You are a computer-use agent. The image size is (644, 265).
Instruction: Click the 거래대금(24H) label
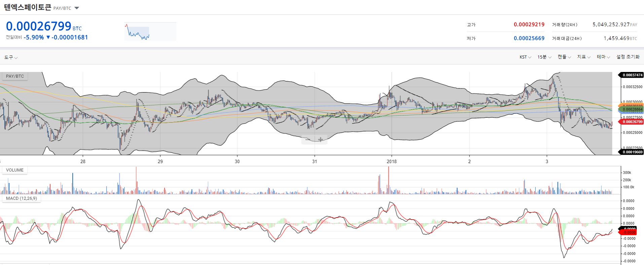pos(567,39)
